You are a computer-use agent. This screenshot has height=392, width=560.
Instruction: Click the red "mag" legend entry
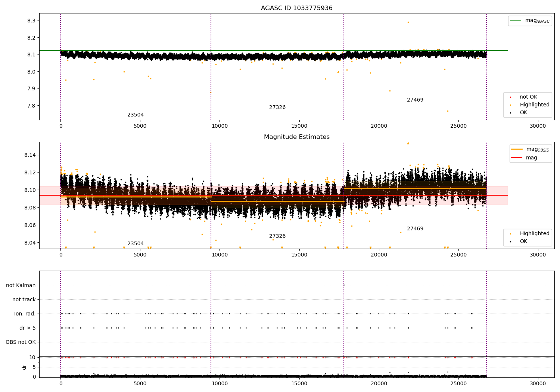525,158
